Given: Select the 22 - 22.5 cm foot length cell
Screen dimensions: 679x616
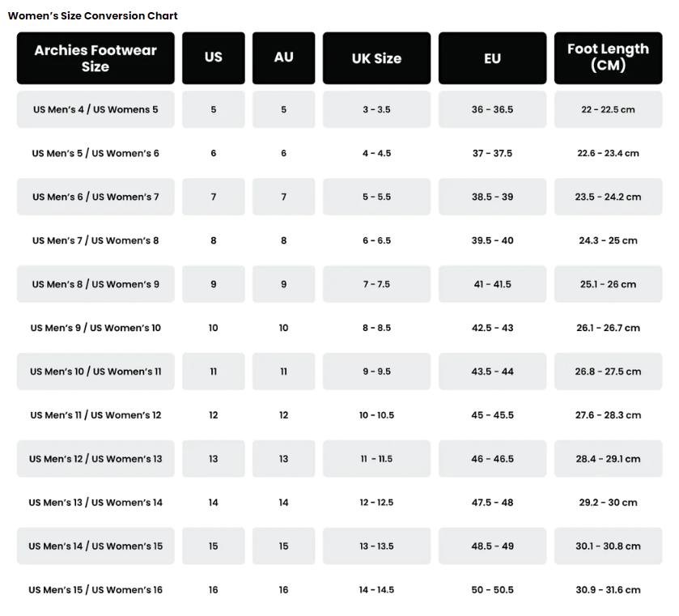Looking at the screenshot, I should [x=608, y=109].
